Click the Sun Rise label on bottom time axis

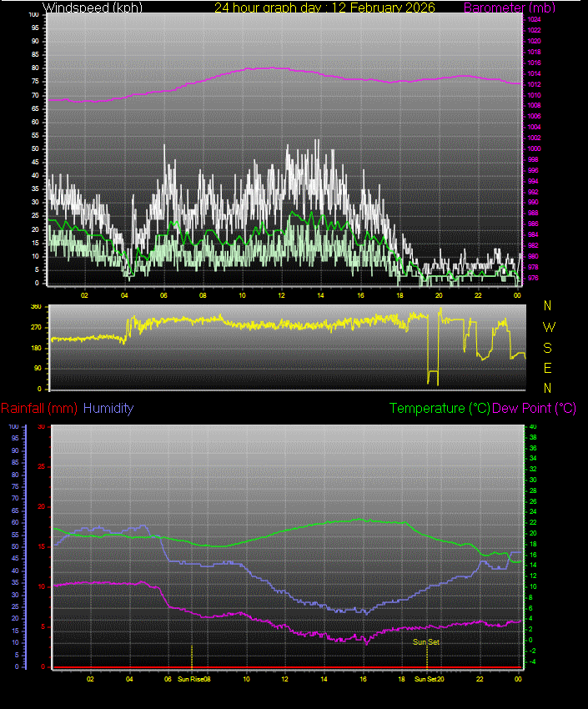coord(190,679)
